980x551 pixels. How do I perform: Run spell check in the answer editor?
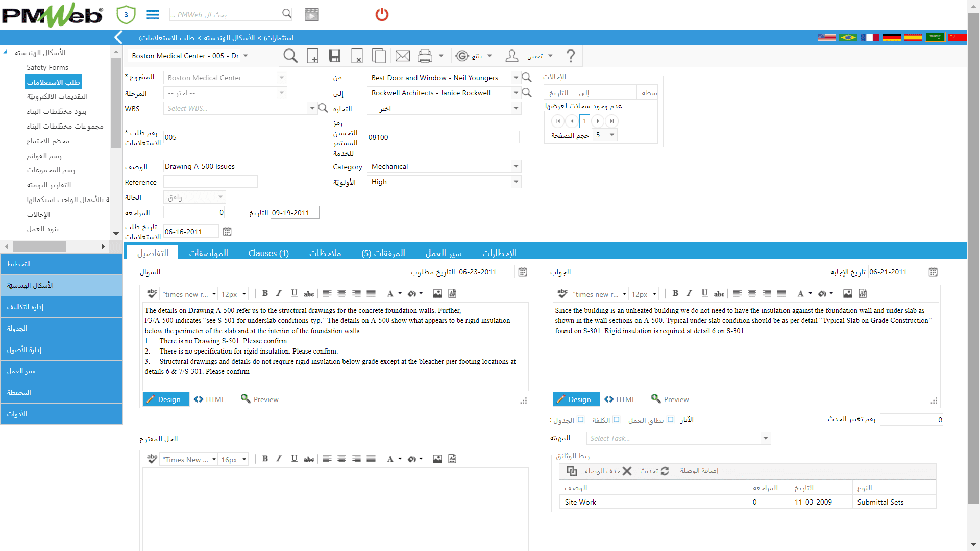(x=562, y=293)
